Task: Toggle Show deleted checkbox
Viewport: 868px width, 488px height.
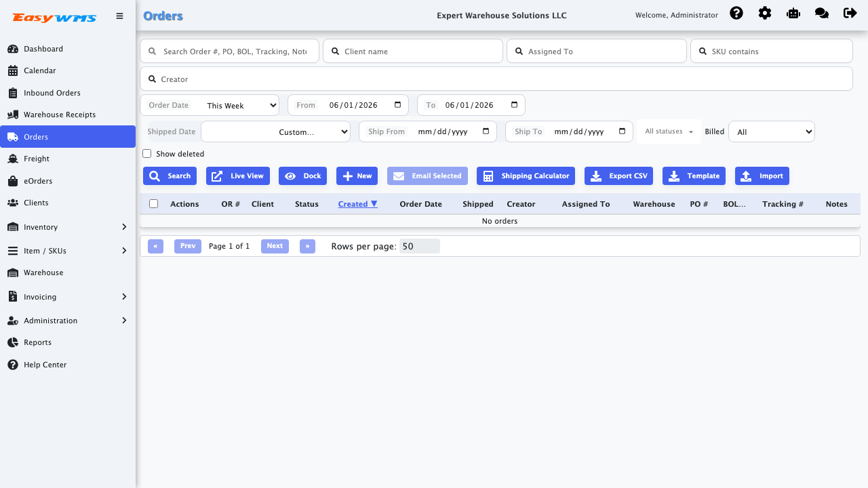Action: (x=146, y=154)
